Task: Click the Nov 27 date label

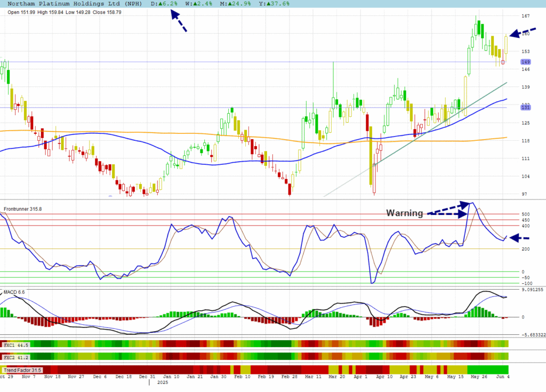Action: [x=76, y=377]
